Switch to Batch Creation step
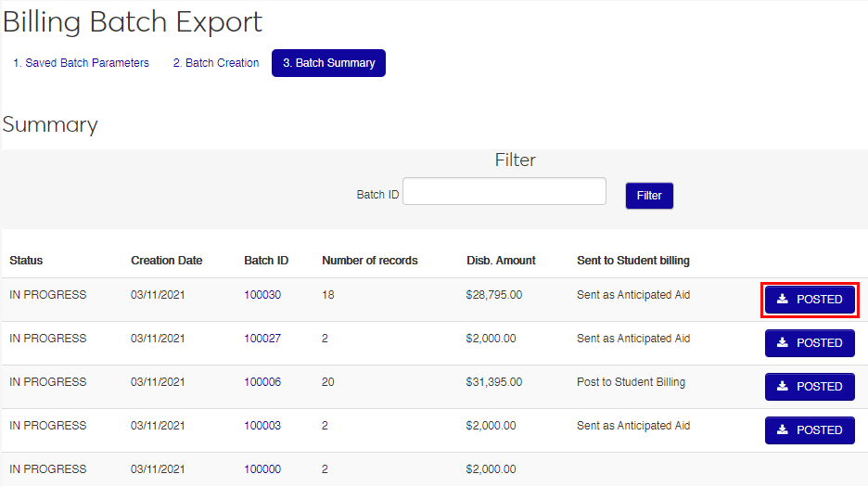 tap(216, 63)
